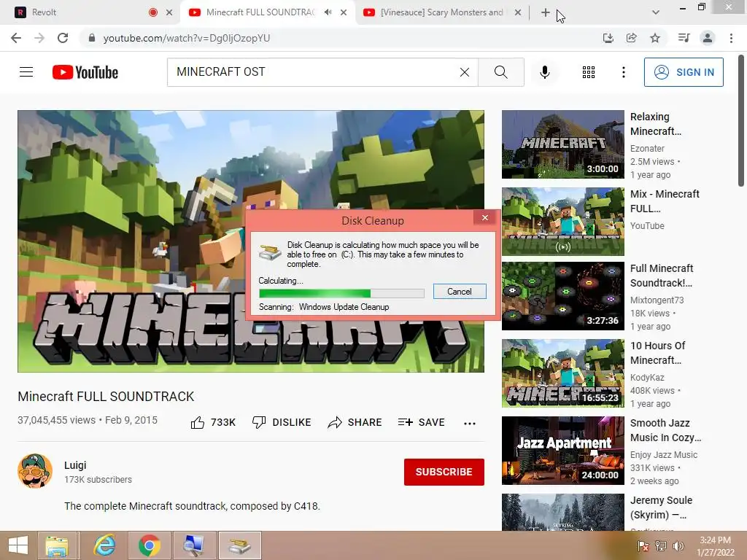Switch to Vinesauce Scary Monsters tab
The height and width of the screenshot is (560, 747).
441,12
